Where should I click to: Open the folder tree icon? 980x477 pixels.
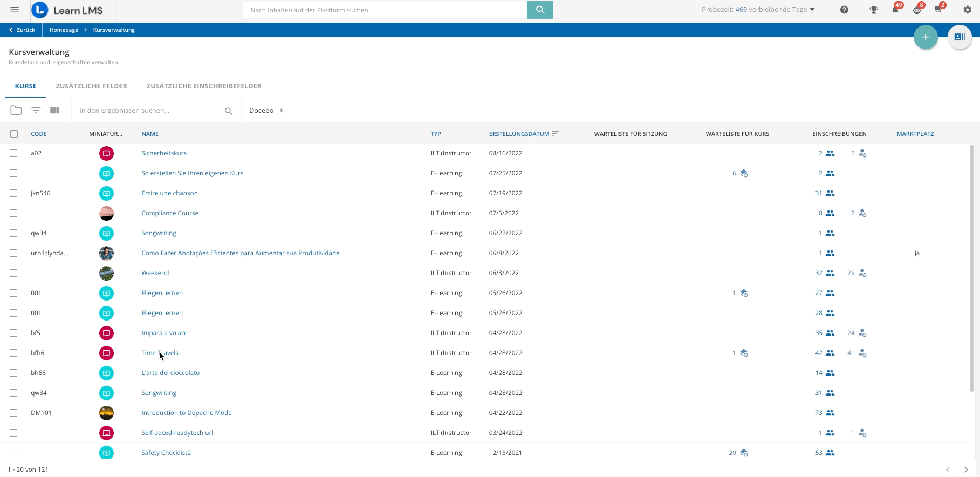click(16, 110)
